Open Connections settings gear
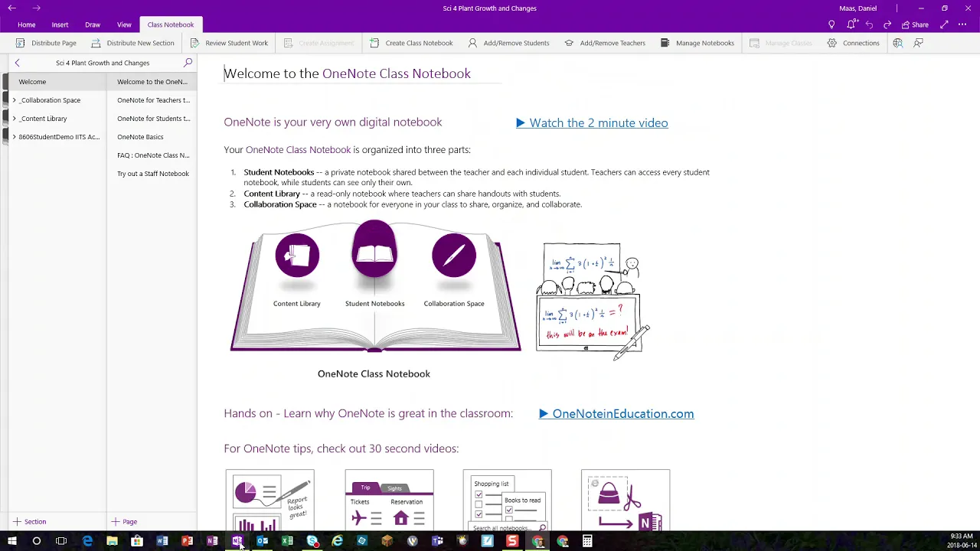980x551 pixels. (853, 43)
